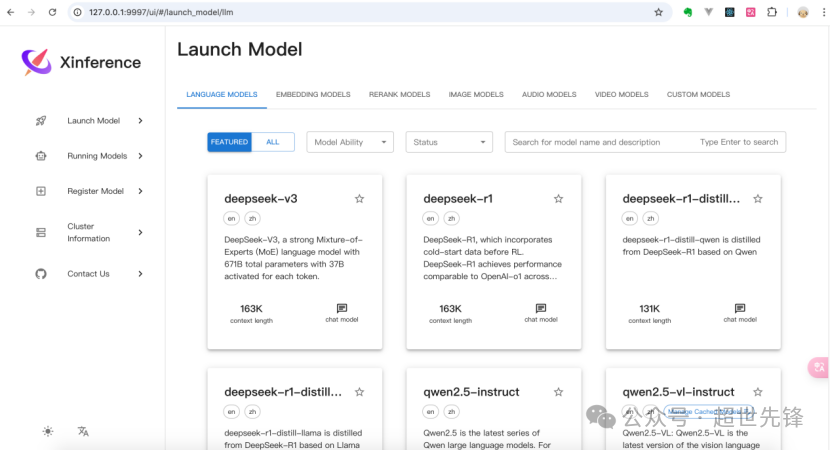830x450 pixels.
Task: Click the green evernote-style extension icon
Action: pyautogui.click(x=688, y=12)
